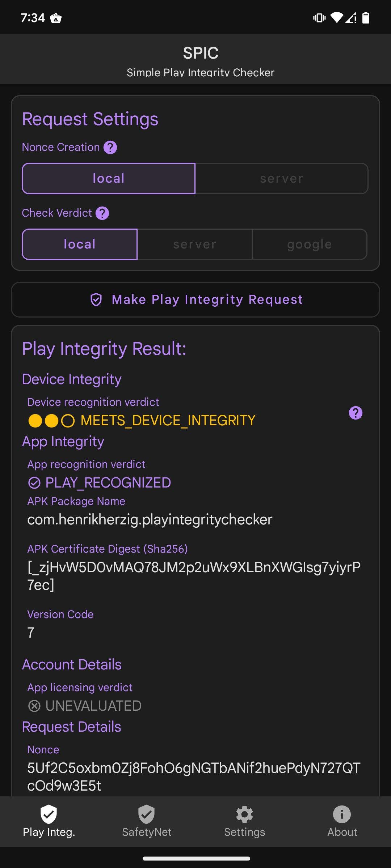Go to Play Integ. tab
This screenshot has width=391, height=868.
coord(49,821)
